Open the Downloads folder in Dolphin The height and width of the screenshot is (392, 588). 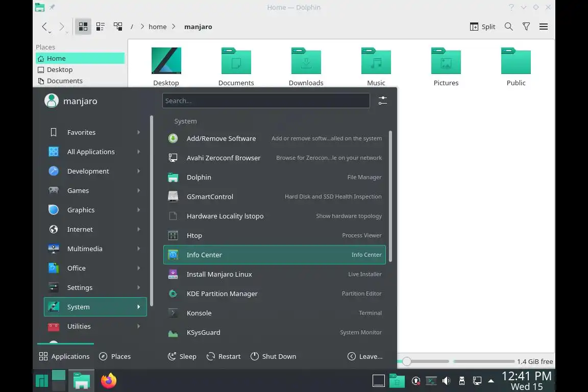(306, 67)
